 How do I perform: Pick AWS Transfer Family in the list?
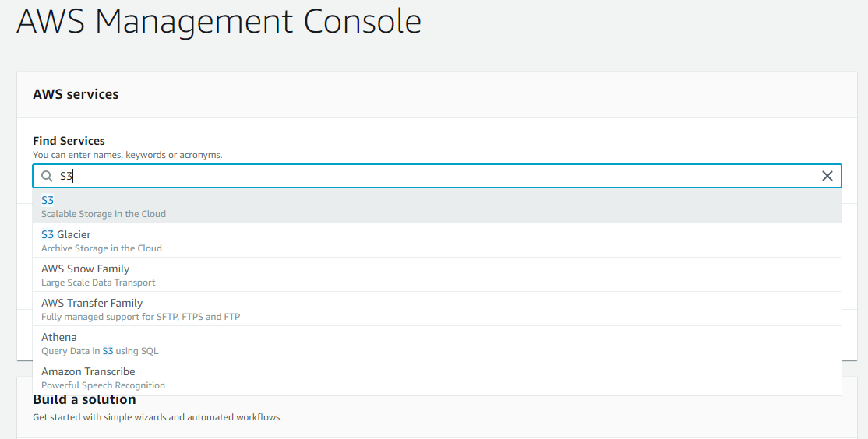point(437,309)
